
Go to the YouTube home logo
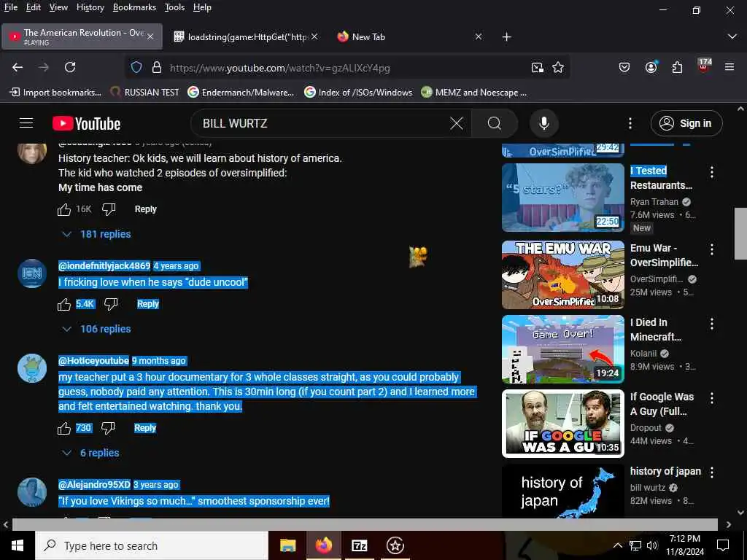tap(86, 124)
